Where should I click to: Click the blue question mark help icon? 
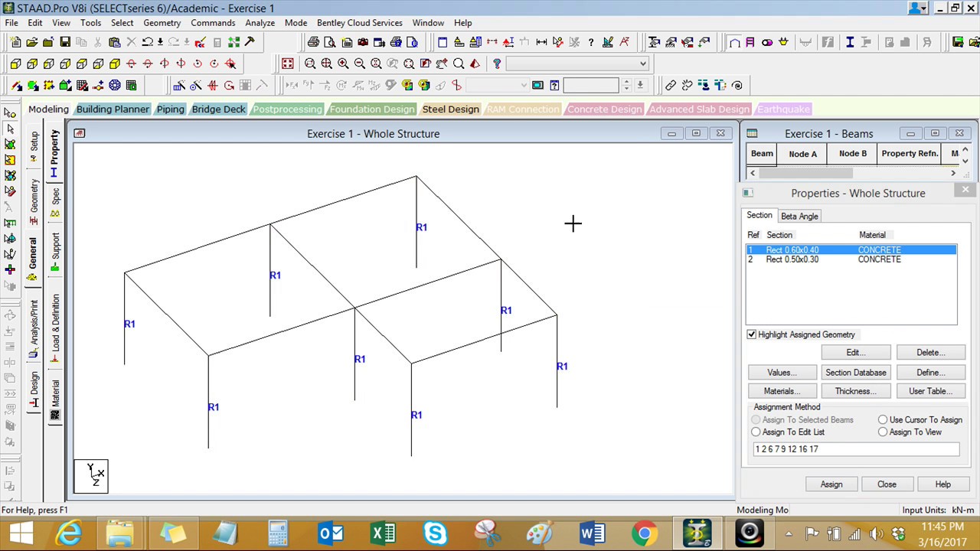(x=497, y=64)
